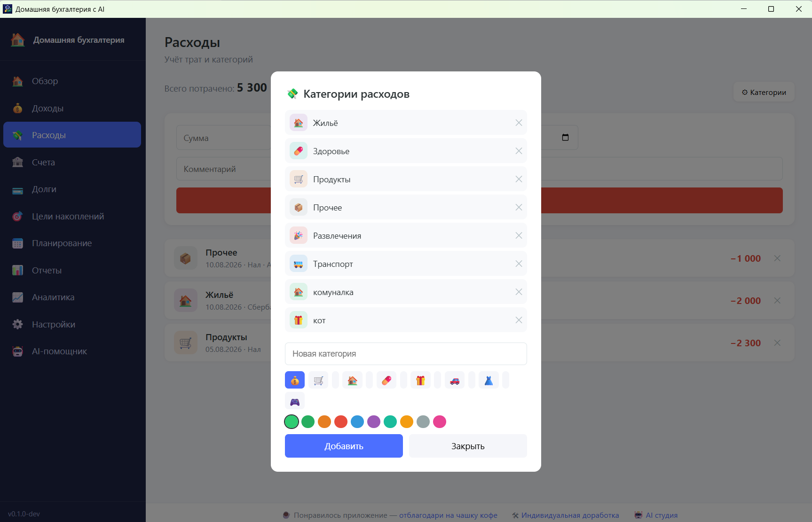
Task: Pick the pill icon in icon picker
Action: (386, 380)
